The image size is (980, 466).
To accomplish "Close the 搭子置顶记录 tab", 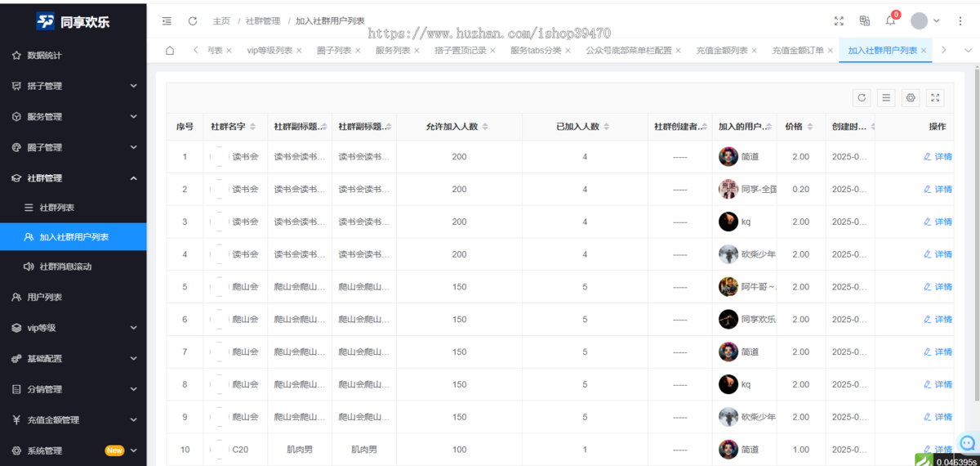I will pyautogui.click(x=493, y=51).
